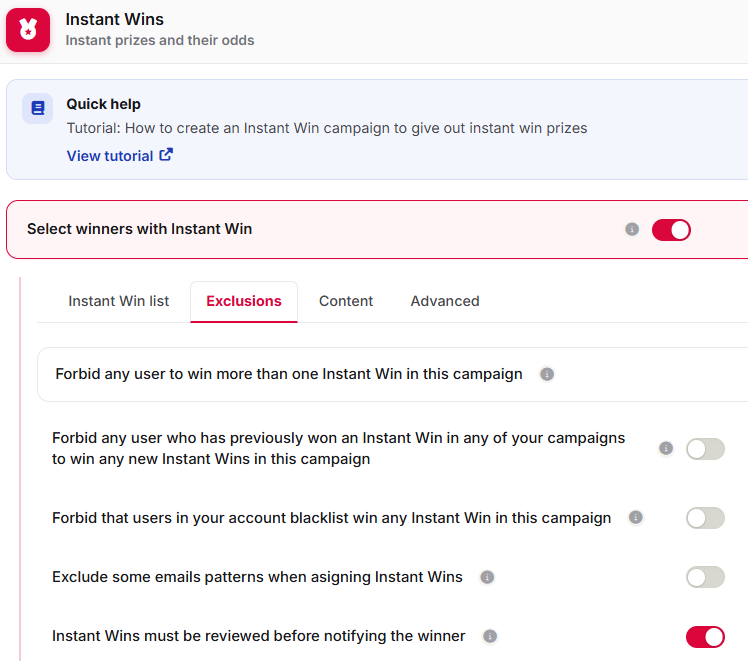Click info icon beside Select winners with Instant Win

tap(632, 229)
